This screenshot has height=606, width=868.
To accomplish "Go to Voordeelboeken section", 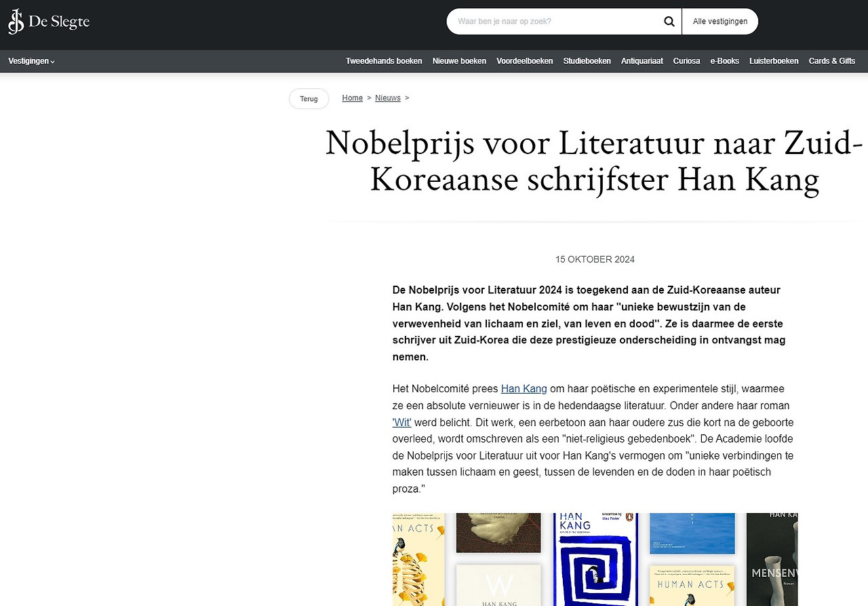I will (x=525, y=61).
